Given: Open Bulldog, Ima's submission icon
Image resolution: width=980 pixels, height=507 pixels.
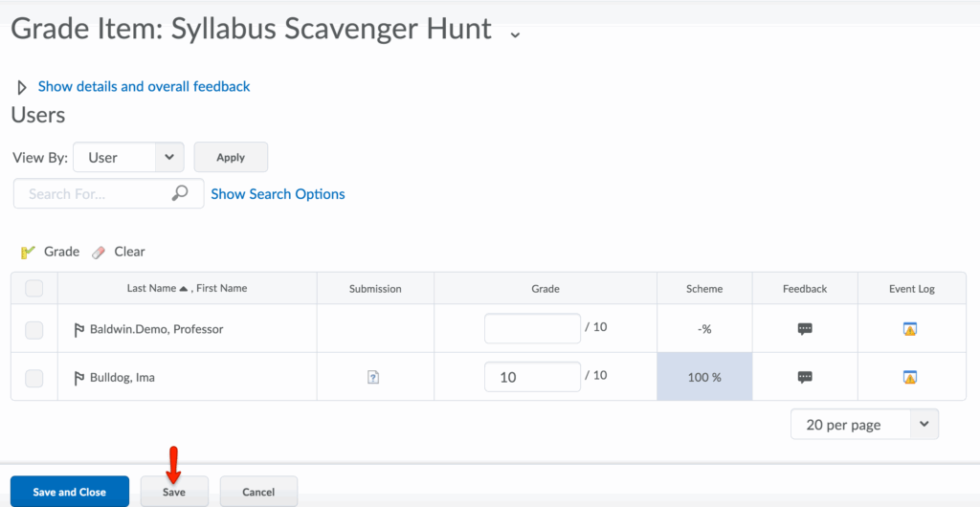Looking at the screenshot, I should tap(374, 377).
